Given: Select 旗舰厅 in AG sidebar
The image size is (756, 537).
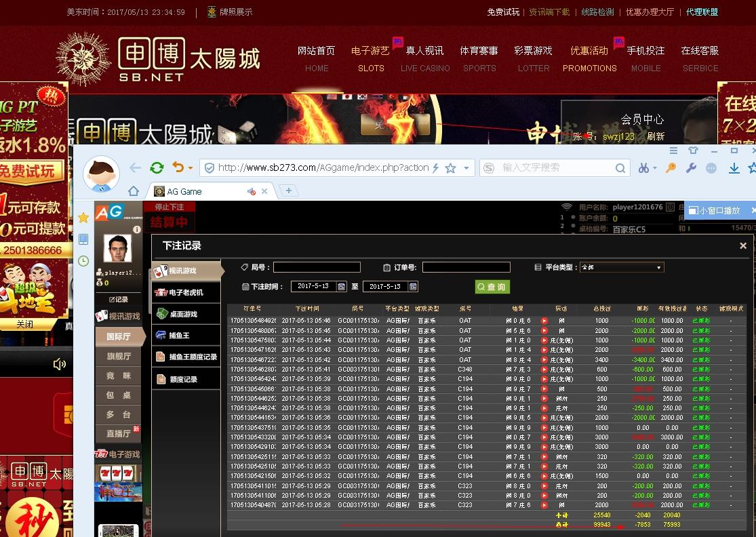Looking at the screenshot, I should [119, 356].
